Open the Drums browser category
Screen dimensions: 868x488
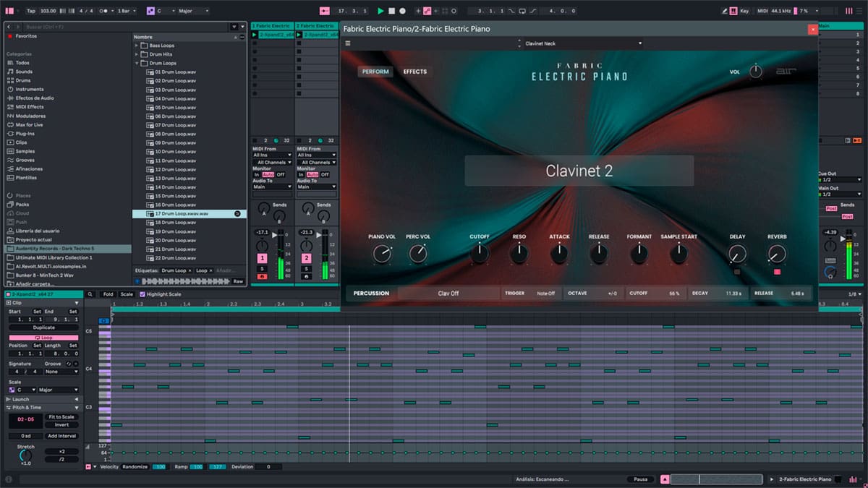point(23,80)
